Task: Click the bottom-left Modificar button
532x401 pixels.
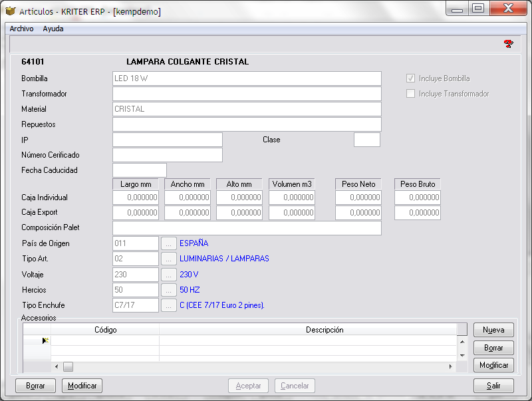Action: pos(82,386)
